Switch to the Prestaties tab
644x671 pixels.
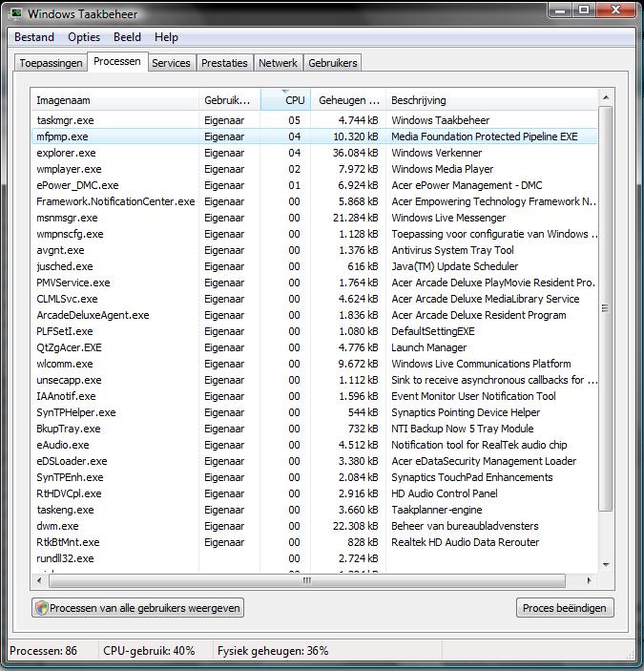pos(224,63)
